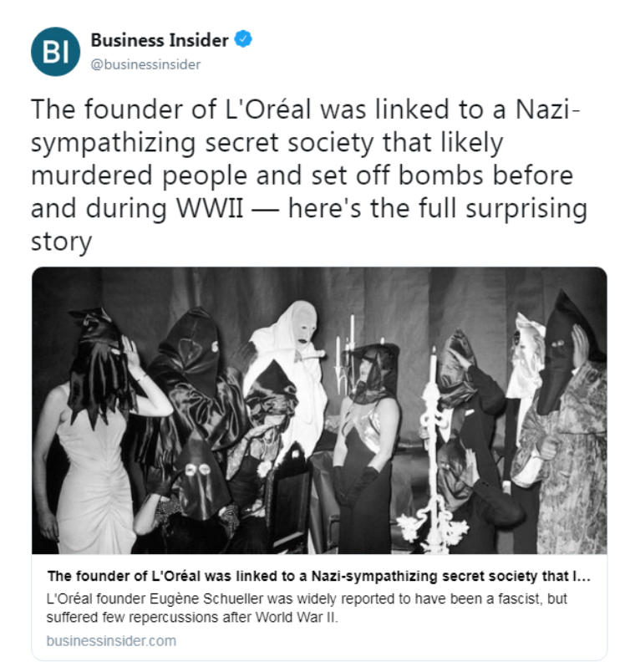Click "bombs before" in the tweet text
This screenshot has height=672, width=635.
point(486,176)
